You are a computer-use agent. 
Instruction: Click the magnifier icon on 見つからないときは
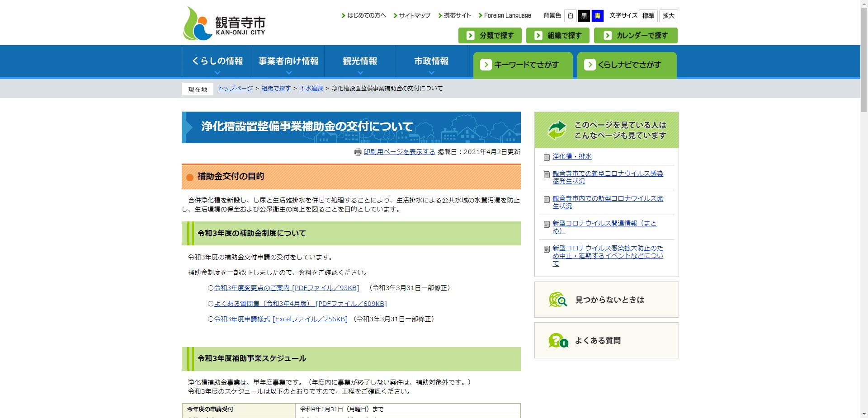pyautogui.click(x=557, y=299)
